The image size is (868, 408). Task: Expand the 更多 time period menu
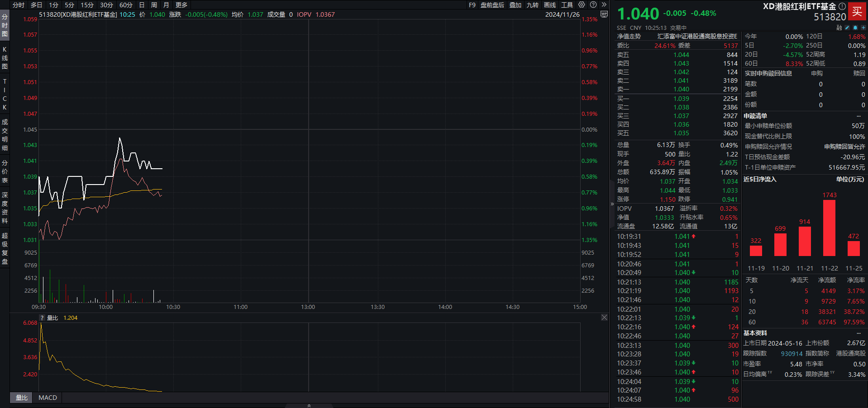point(181,5)
